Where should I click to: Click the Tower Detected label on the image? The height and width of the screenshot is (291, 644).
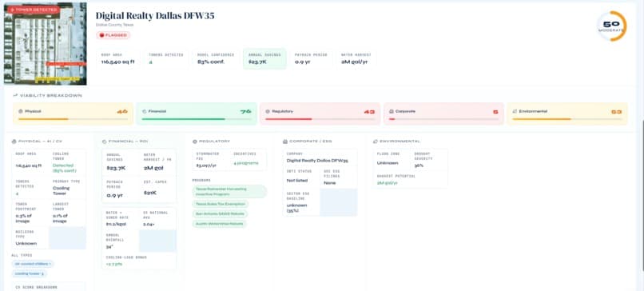pos(34,10)
